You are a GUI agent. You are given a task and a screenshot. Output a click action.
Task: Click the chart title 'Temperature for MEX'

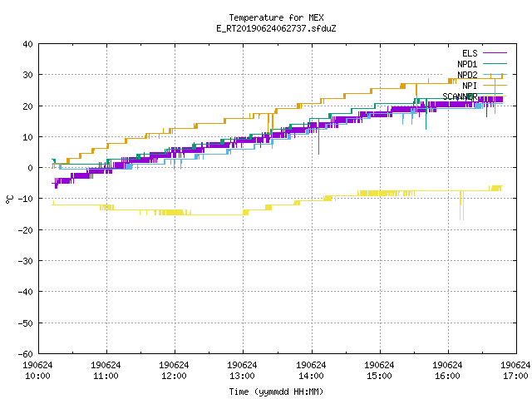(276, 17)
